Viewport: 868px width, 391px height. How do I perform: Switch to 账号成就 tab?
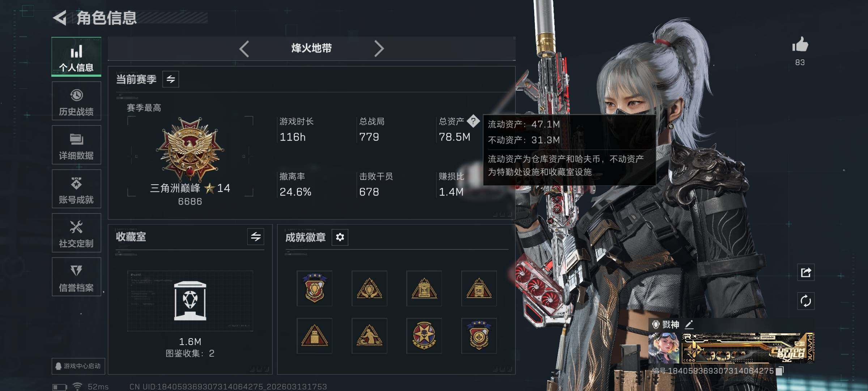[x=76, y=189]
